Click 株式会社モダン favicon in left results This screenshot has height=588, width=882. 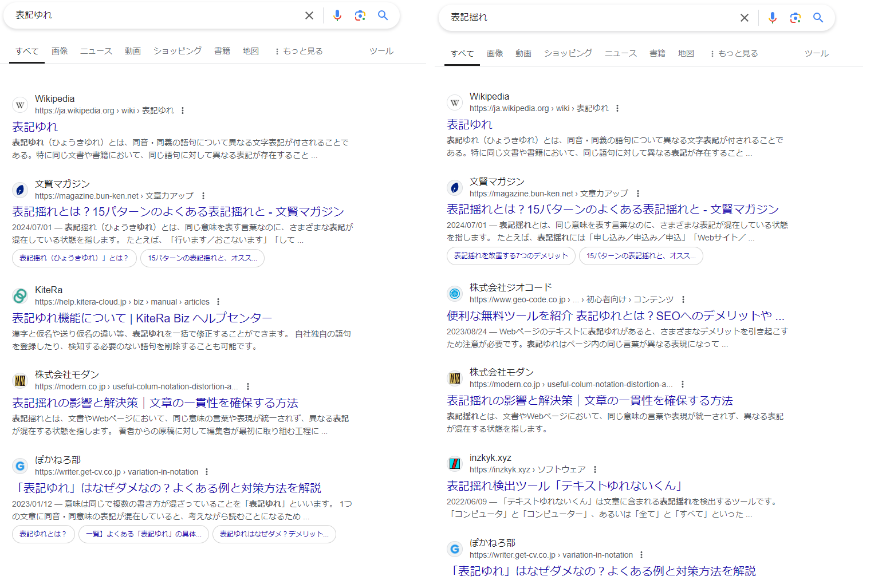(20, 381)
